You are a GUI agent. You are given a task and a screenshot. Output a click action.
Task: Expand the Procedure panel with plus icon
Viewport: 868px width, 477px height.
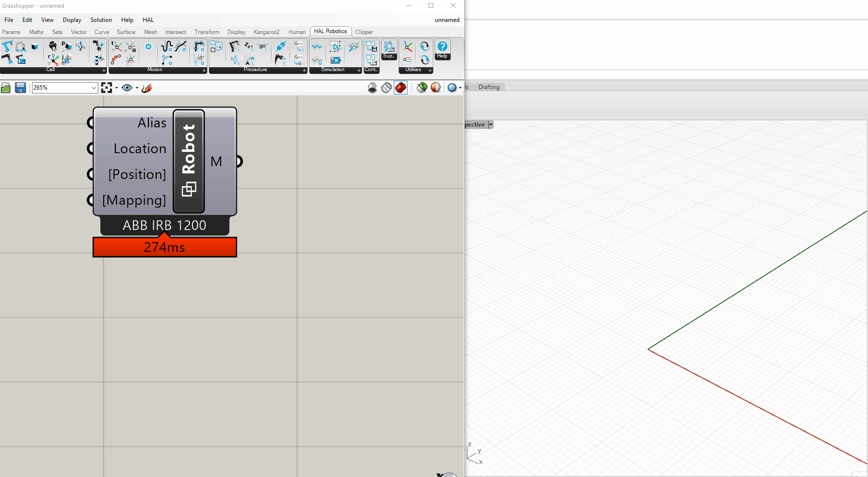point(304,71)
